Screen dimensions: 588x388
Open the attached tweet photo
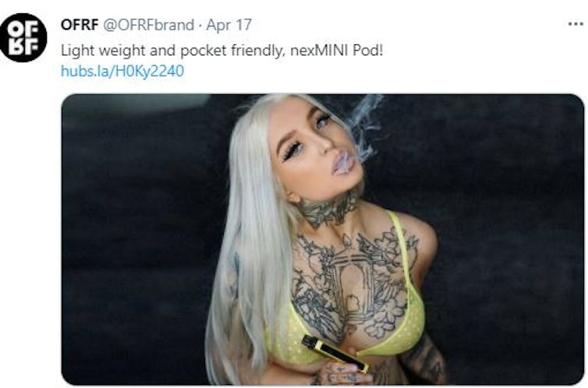[323, 239]
